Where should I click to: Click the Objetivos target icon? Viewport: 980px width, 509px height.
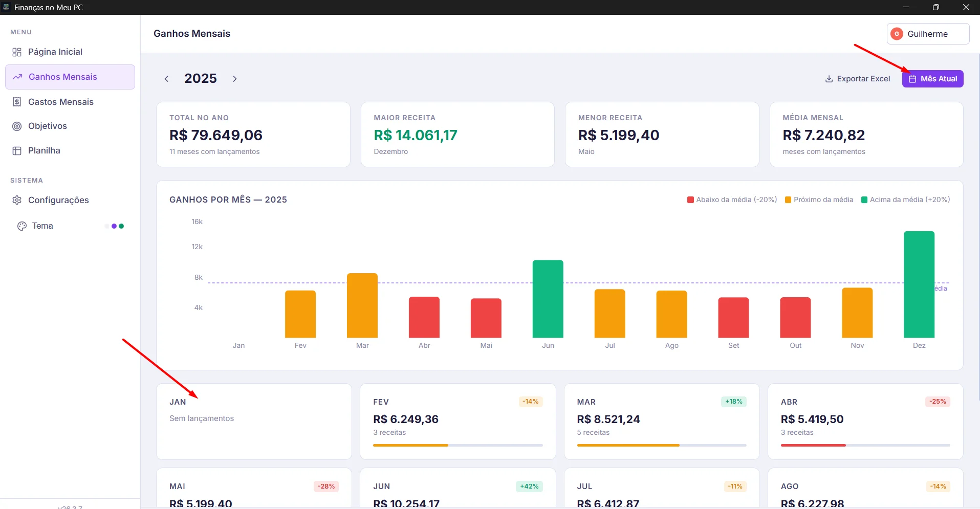coord(17,126)
